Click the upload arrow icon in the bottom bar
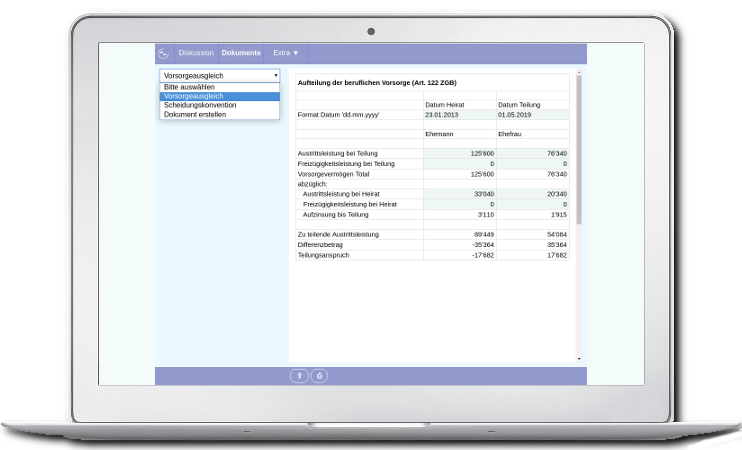 coord(299,376)
